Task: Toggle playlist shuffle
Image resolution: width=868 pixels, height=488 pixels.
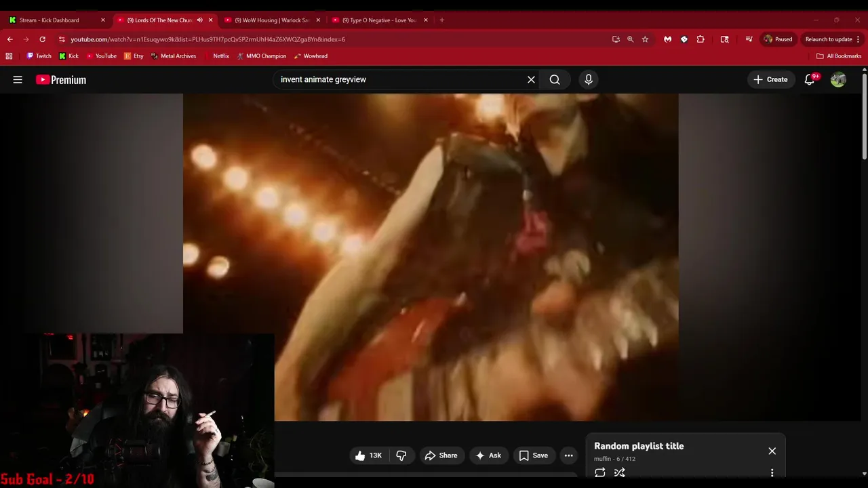Action: (619, 472)
